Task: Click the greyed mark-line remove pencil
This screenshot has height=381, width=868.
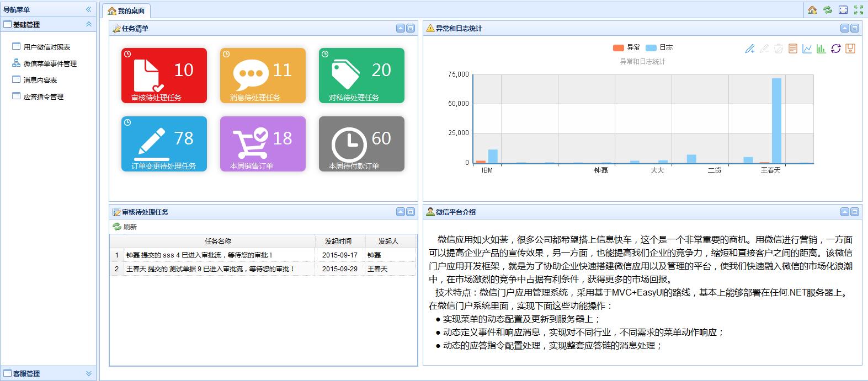Action: click(x=764, y=49)
